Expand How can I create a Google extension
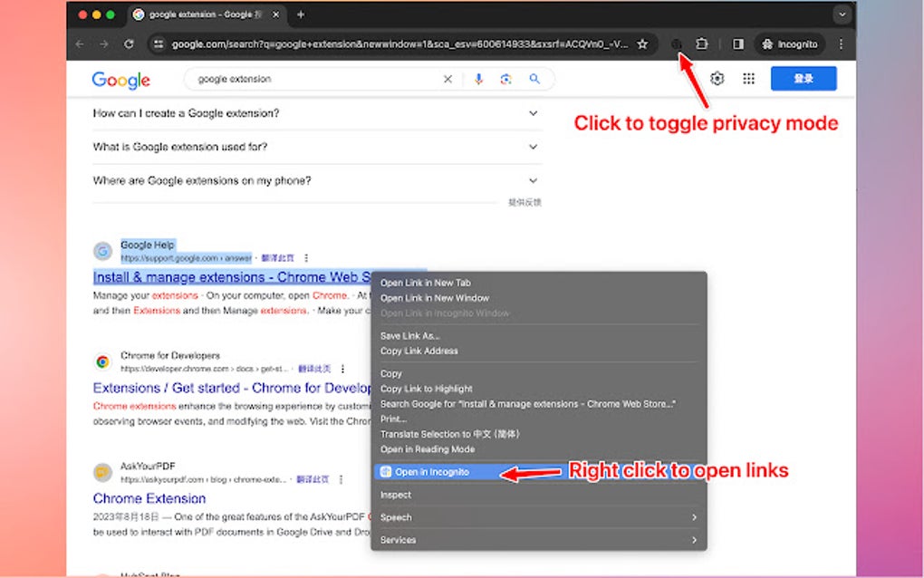This screenshot has height=578, width=924. (316, 113)
